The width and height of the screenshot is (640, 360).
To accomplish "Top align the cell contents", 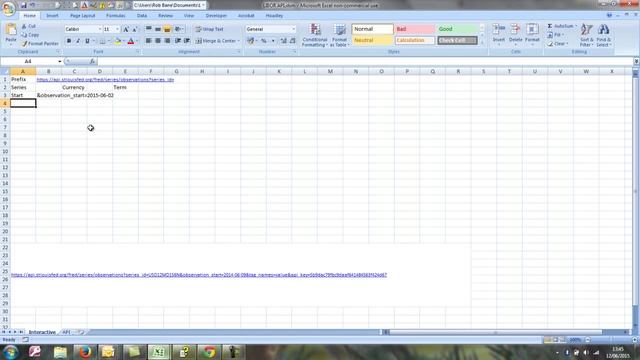I will pos(149,29).
